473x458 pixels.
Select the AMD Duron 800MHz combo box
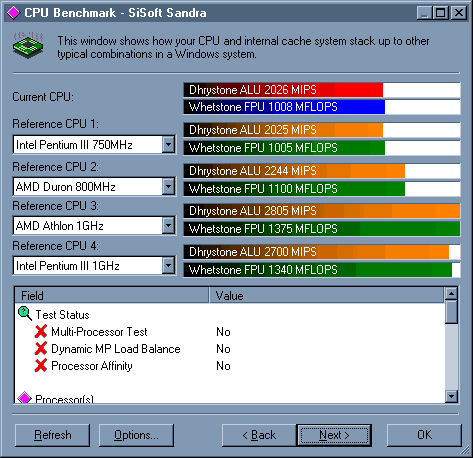pos(94,186)
